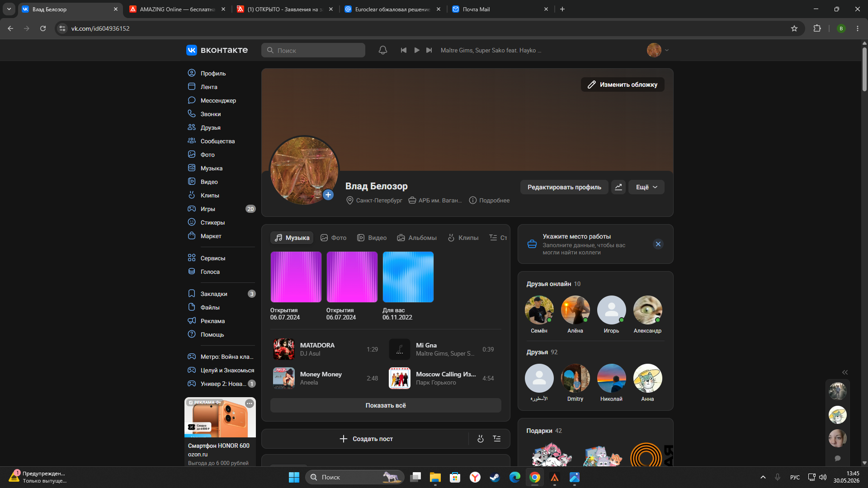Skip to previous track in header player
868x488 pixels.
404,50
